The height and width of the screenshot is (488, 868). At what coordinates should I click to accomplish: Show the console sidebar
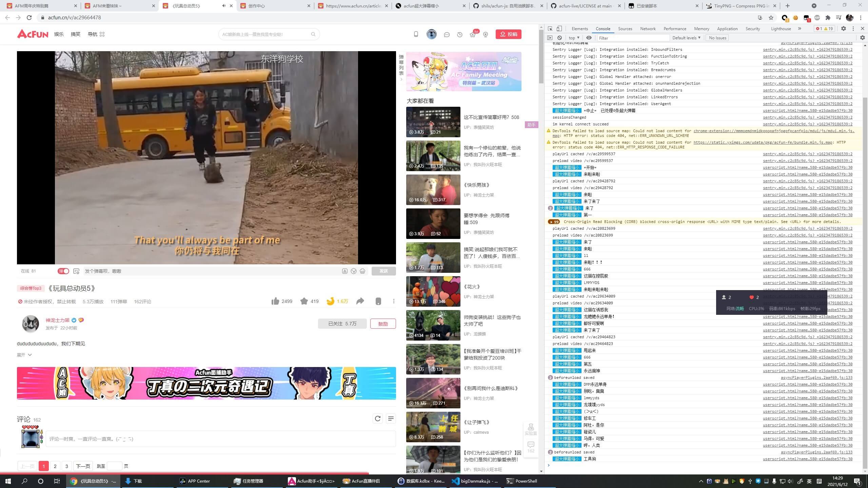tap(550, 38)
